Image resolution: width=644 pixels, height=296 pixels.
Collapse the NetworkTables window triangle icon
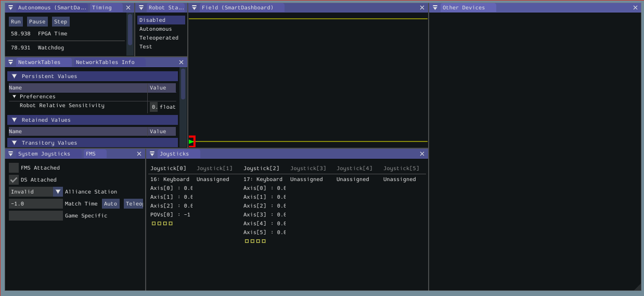11,62
